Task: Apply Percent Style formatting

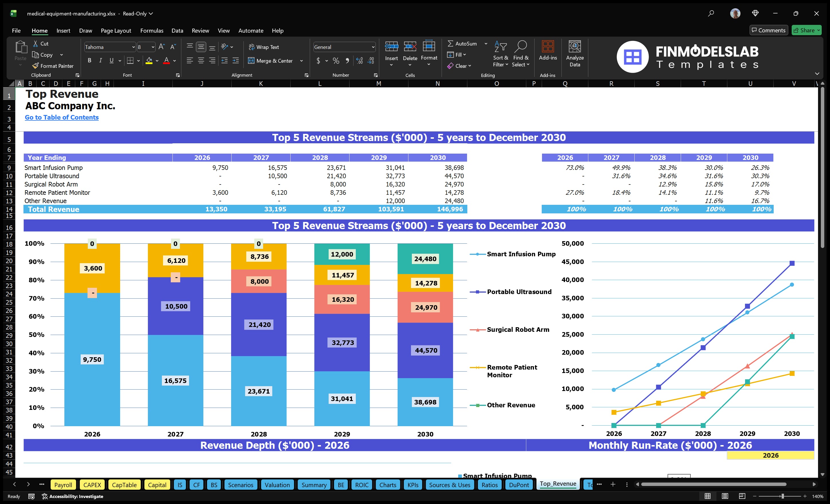Action: [336, 61]
